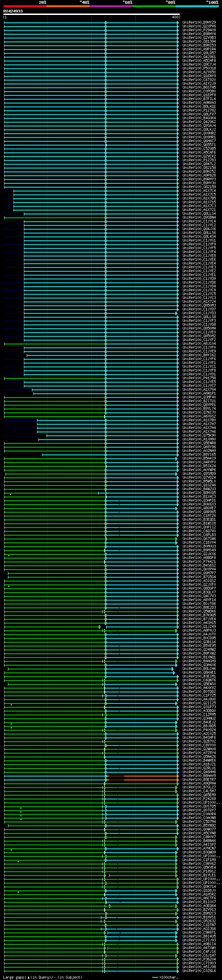Select hit label UniRef100_C1F1M9

tap(199, 860)
